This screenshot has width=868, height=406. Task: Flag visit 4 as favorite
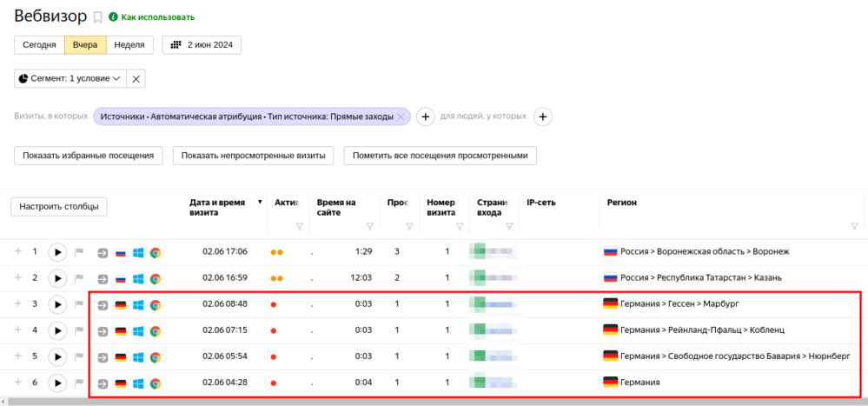coord(79,330)
